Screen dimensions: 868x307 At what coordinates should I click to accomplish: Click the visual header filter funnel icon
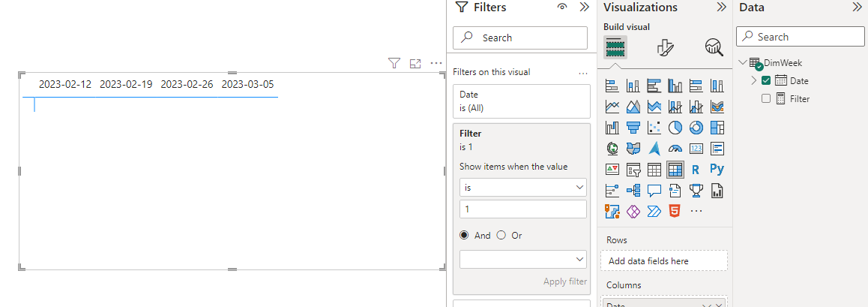394,63
